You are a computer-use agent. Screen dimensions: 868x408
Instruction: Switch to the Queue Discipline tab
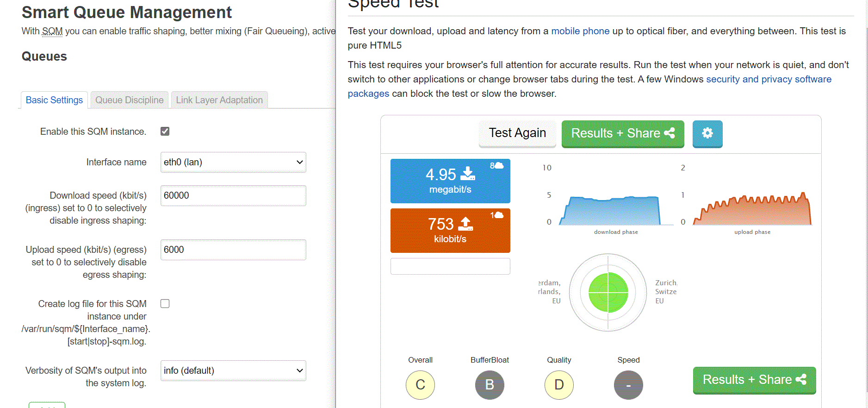tap(130, 100)
